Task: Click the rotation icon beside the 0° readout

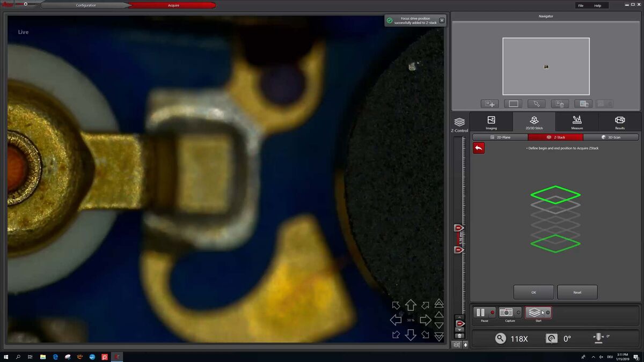Action: 551,338
